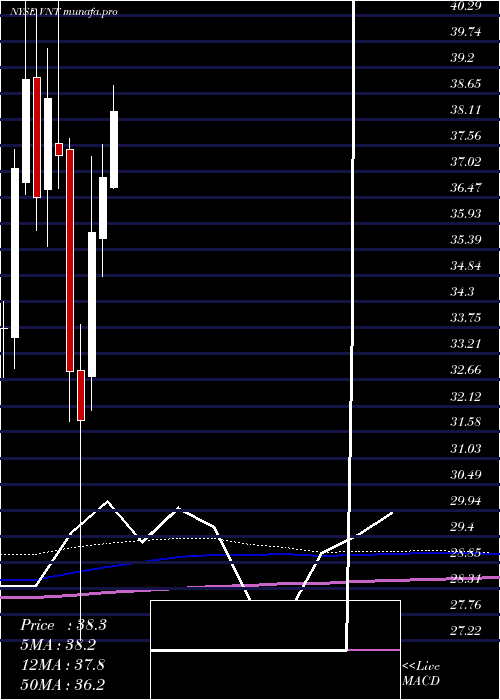Click the 31.58 price axis label

[x=466, y=422]
